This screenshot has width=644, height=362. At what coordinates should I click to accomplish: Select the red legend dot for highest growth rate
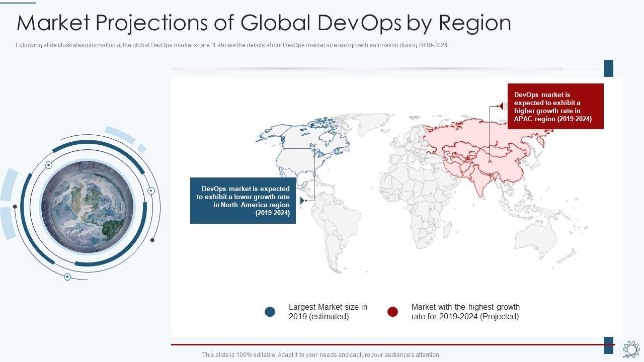[392, 312]
